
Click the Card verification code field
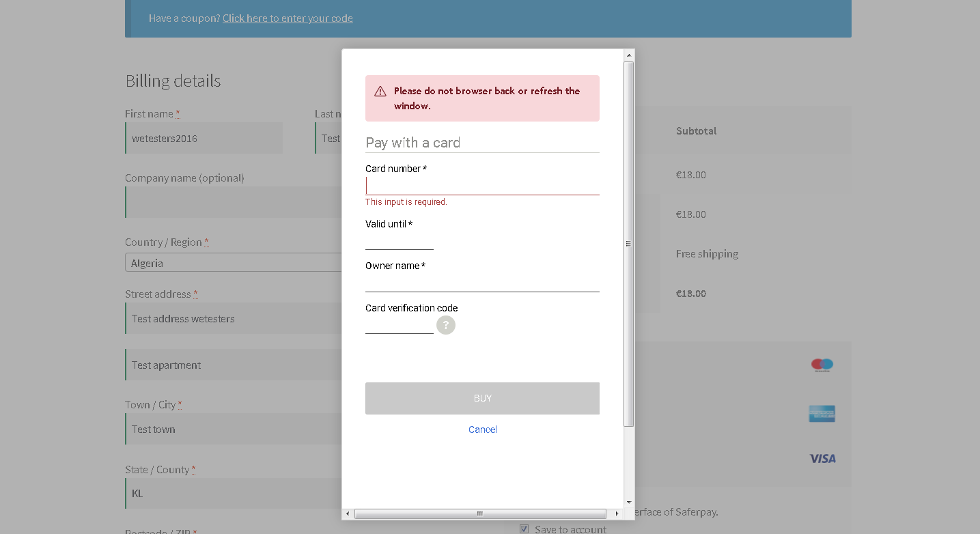(399, 325)
